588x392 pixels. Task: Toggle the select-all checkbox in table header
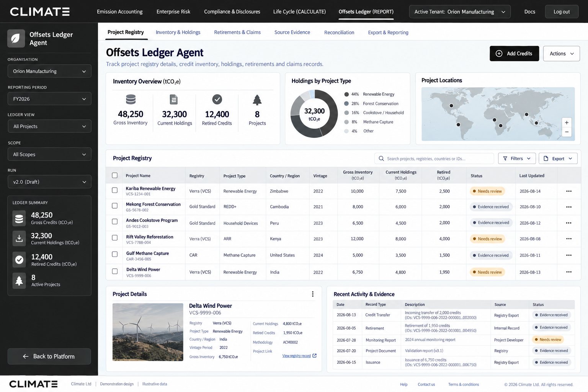point(114,175)
